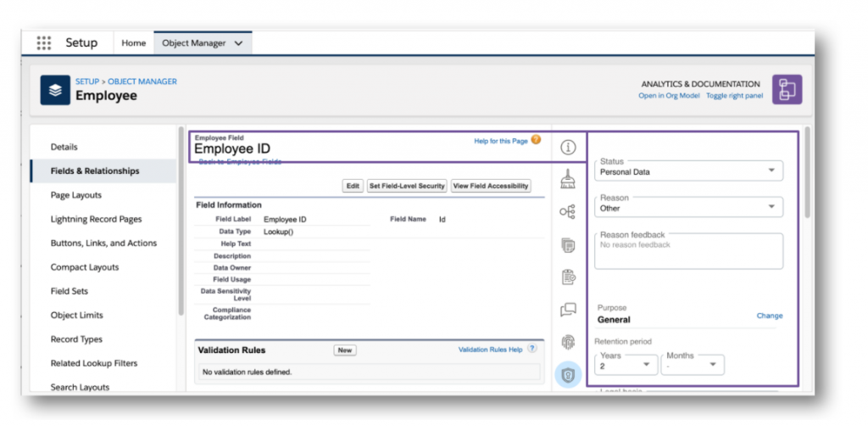Viewport: 868px width, 426px height.
Task: Select the shield privacy icon
Action: pos(568,374)
